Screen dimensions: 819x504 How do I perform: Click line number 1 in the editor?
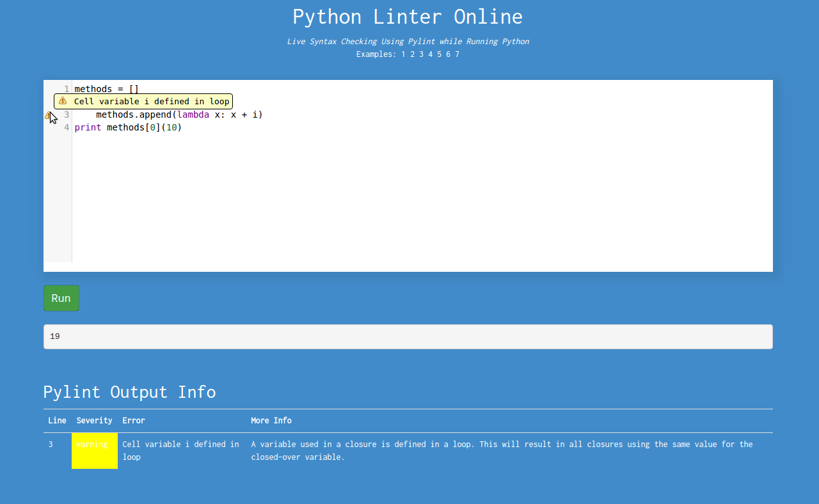coord(66,89)
